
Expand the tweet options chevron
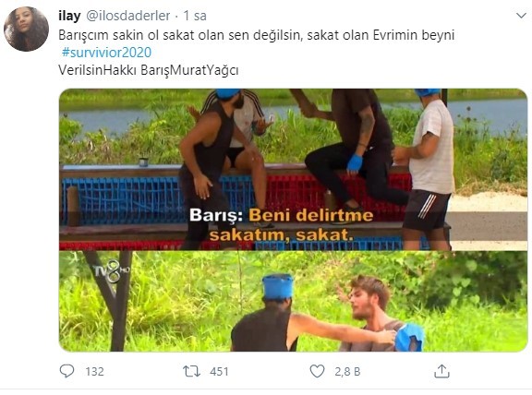[521, 16]
